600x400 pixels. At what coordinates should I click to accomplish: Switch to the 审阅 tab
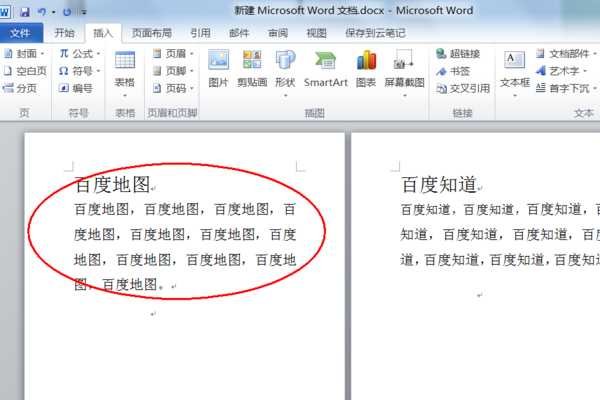pyautogui.click(x=278, y=33)
